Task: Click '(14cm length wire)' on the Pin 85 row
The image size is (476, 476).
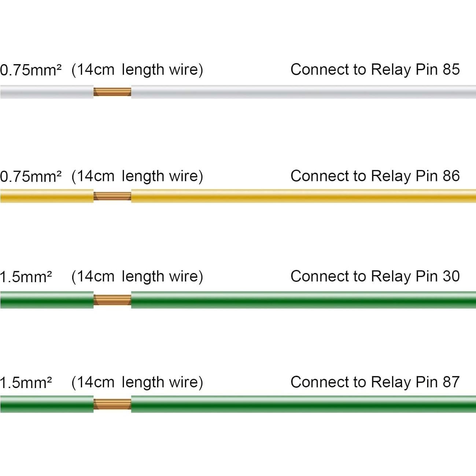Action: pyautogui.click(x=137, y=70)
